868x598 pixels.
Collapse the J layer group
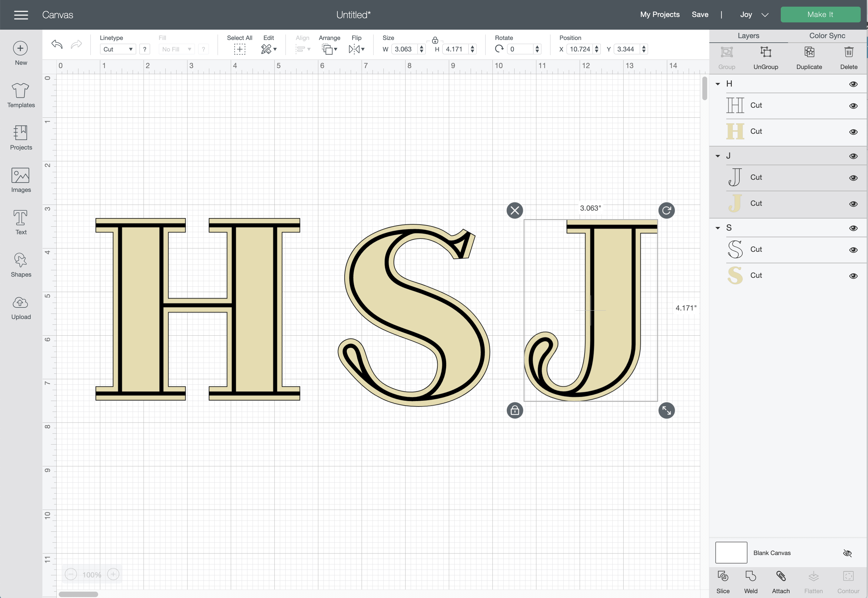pyautogui.click(x=718, y=156)
